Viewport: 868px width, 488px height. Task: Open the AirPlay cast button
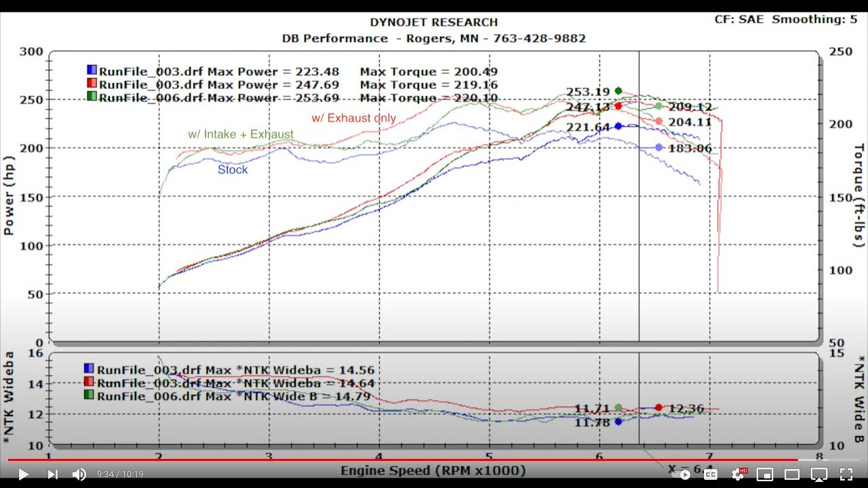pos(819,474)
